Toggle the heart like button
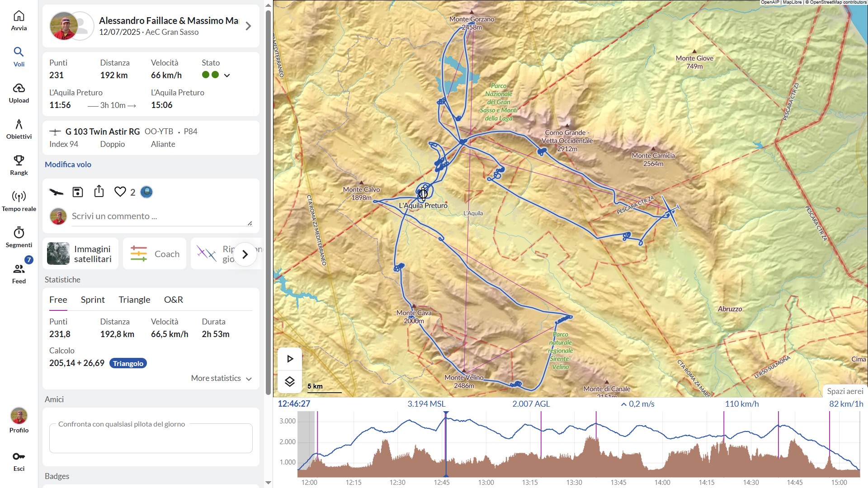 click(x=120, y=192)
